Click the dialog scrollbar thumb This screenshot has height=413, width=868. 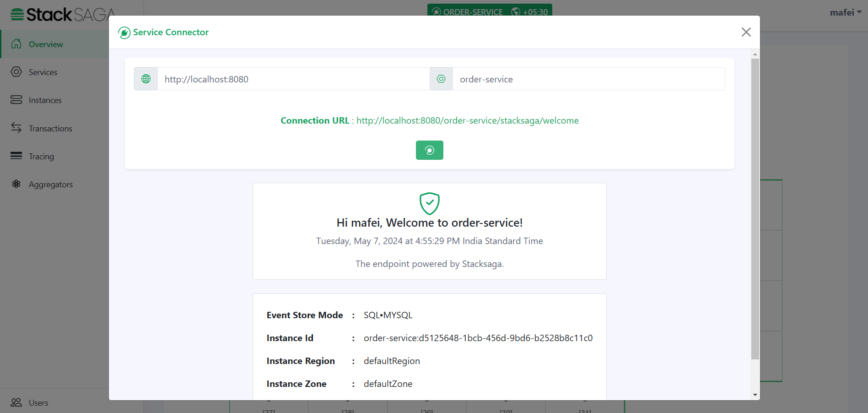(x=755, y=209)
